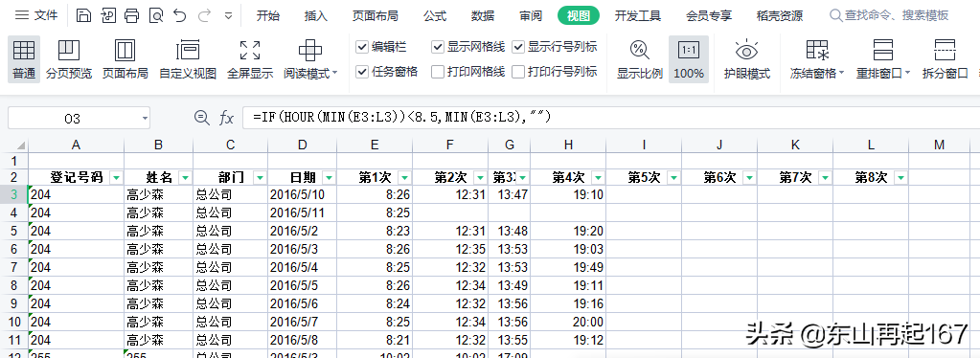Click the fx insert function icon
The height and width of the screenshot is (358, 980).
click(226, 118)
